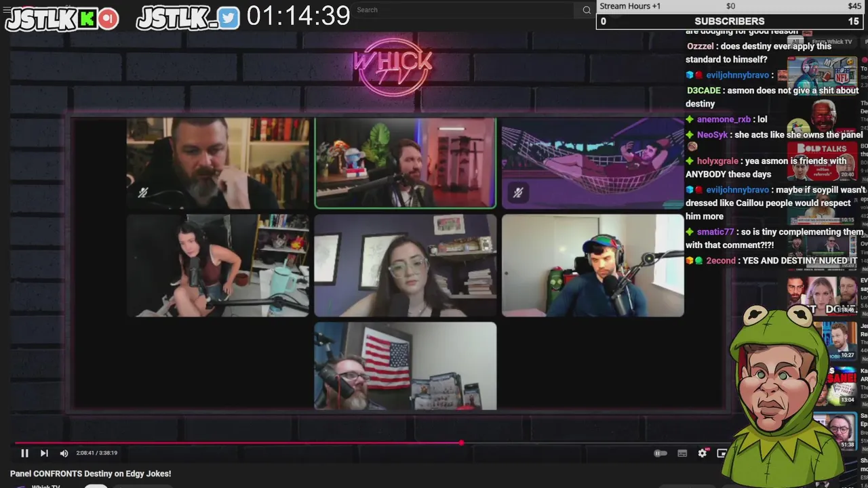Click the magnifying glass search button
The image size is (868, 488).
pyautogui.click(x=587, y=10)
